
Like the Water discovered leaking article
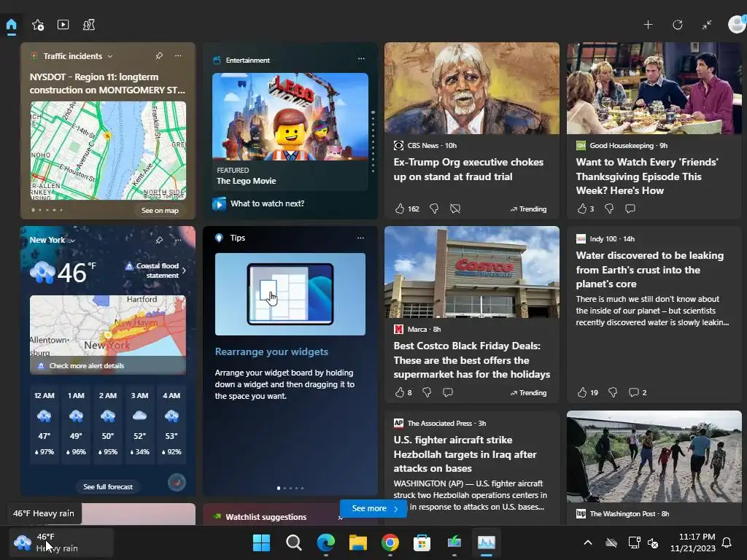click(581, 392)
